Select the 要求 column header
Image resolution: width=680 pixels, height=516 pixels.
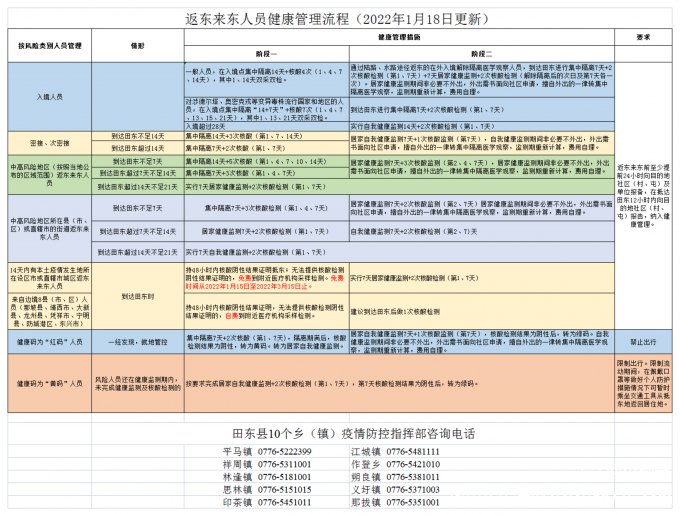643,37
